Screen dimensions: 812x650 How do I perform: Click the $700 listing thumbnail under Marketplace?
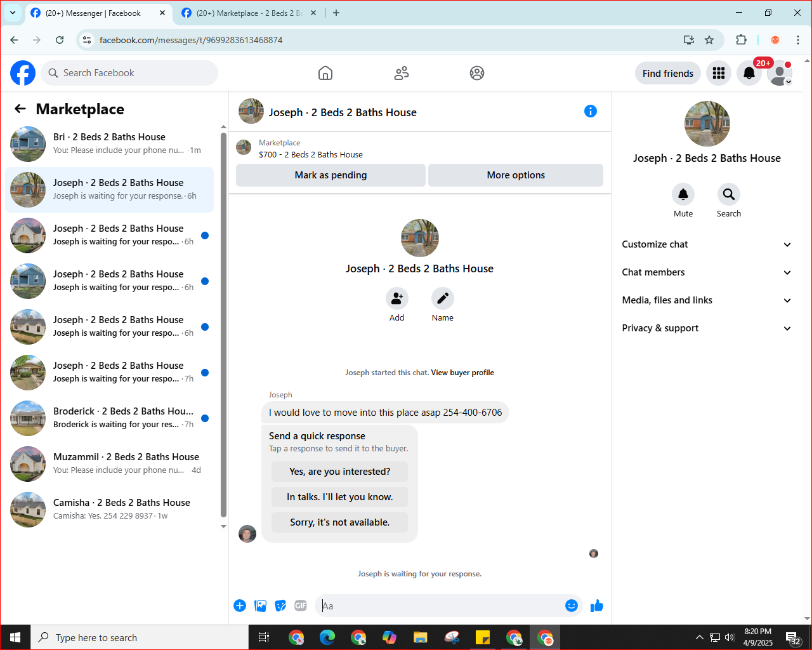[244, 147]
